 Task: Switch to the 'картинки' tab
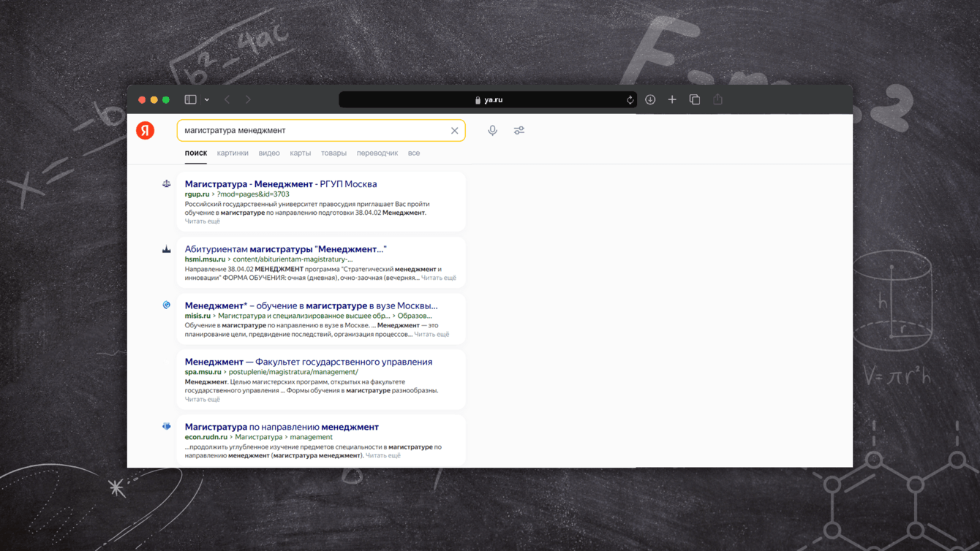233,153
